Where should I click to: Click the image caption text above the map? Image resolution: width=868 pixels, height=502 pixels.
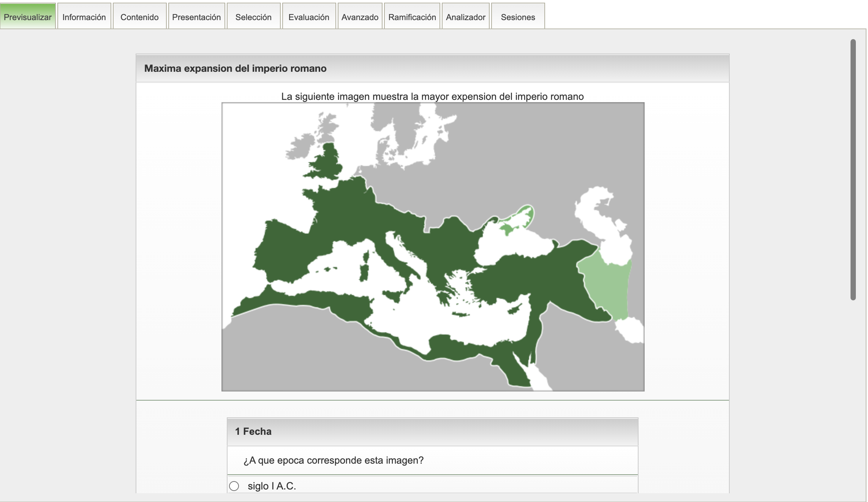tap(432, 96)
